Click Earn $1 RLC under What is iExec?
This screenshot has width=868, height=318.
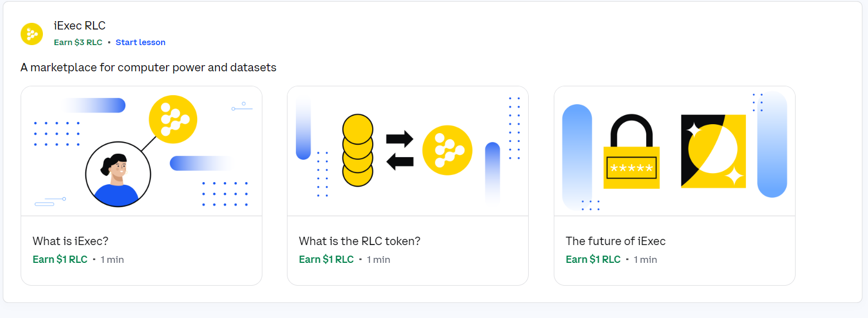click(60, 260)
